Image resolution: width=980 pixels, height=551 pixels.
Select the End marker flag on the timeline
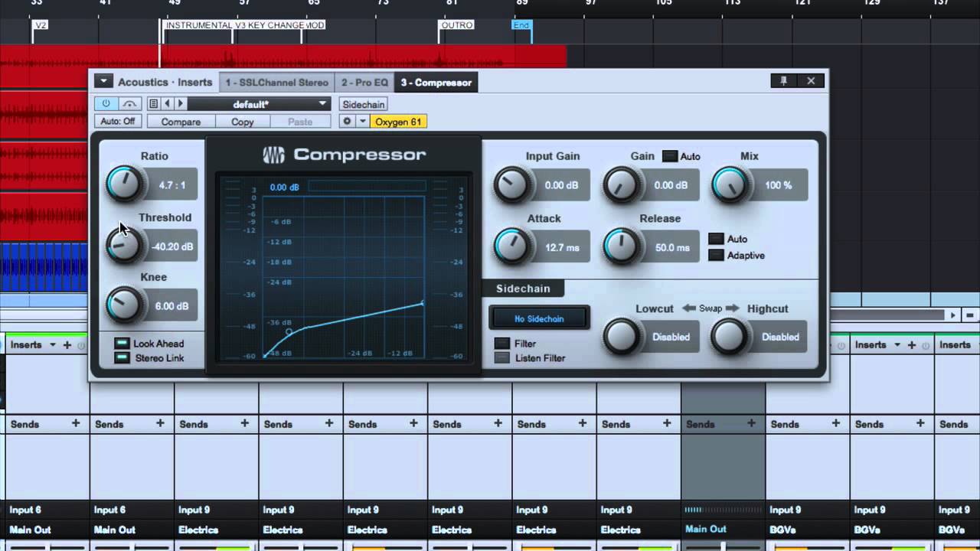pyautogui.click(x=521, y=25)
